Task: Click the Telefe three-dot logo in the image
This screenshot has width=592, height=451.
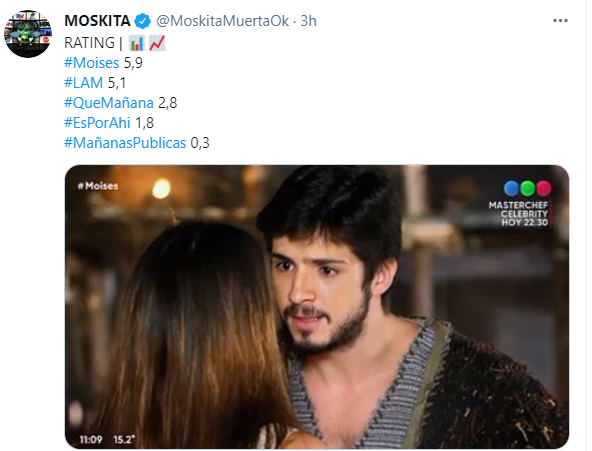Action: coord(527,188)
